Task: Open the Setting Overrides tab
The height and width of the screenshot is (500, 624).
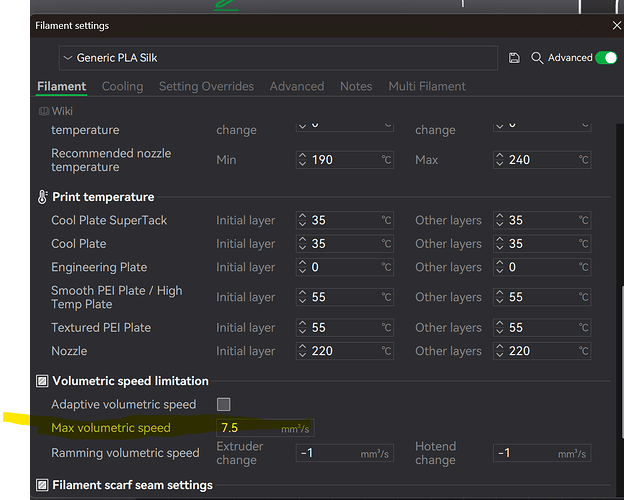Action: click(206, 86)
